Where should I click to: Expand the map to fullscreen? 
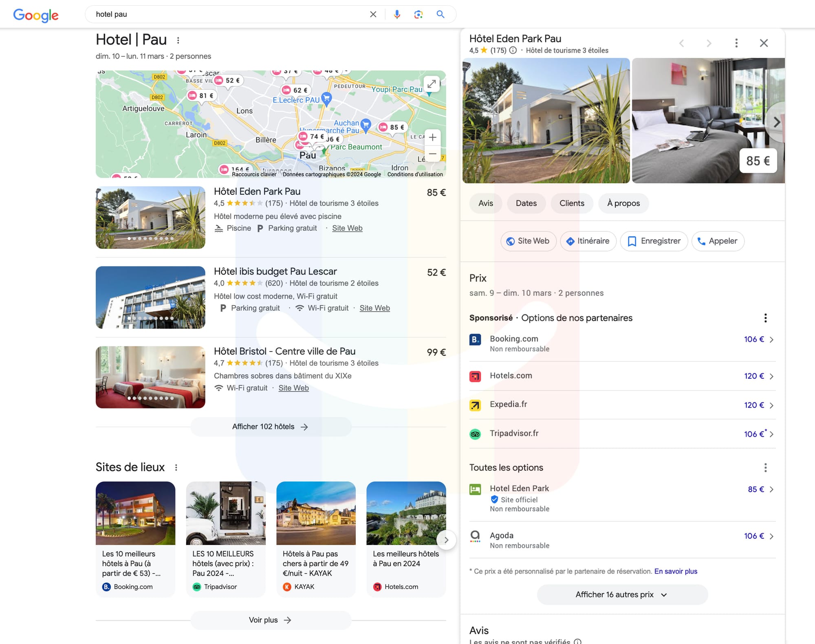click(432, 84)
